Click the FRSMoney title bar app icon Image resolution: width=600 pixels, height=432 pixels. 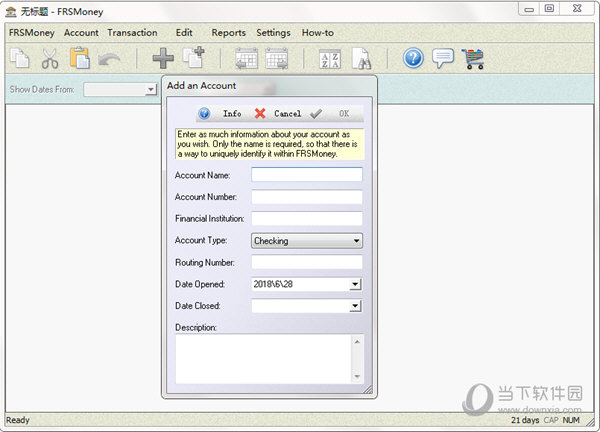point(11,12)
